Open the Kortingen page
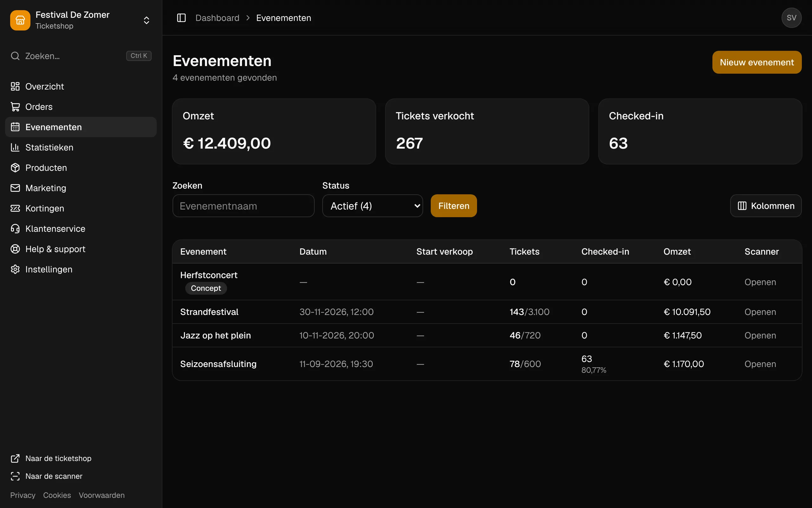The height and width of the screenshot is (508, 812). pyautogui.click(x=81, y=208)
